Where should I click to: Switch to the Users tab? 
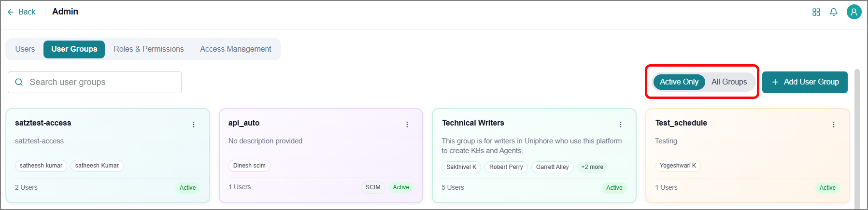pos(25,49)
